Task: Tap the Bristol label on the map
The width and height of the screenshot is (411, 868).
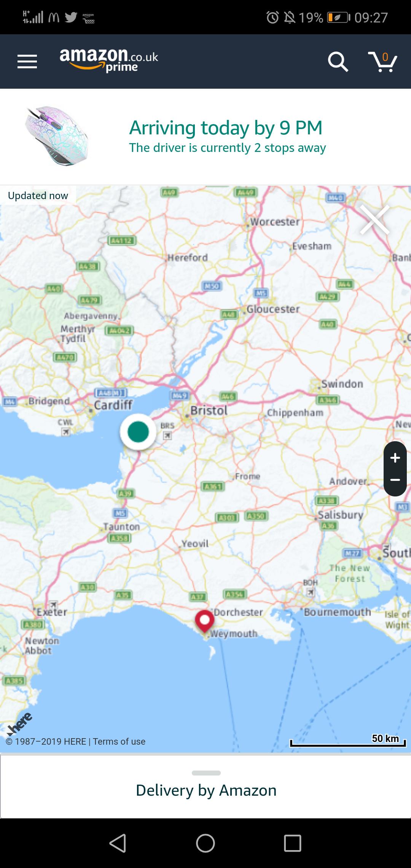Action: click(x=209, y=410)
